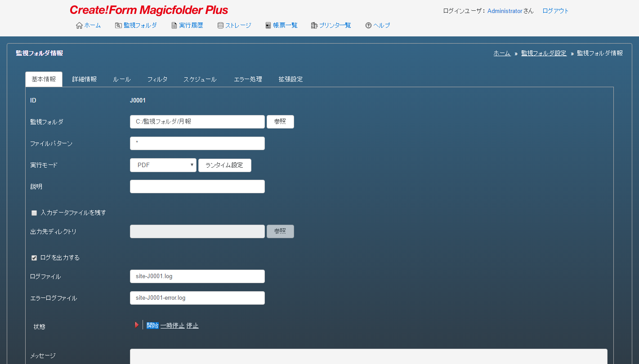Click the home icon in the navigation bar
639x364 pixels.
click(x=79, y=26)
